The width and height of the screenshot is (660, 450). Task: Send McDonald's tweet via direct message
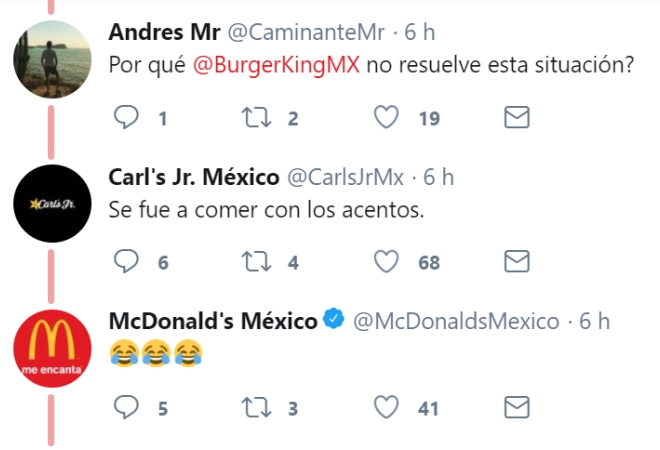click(x=515, y=406)
